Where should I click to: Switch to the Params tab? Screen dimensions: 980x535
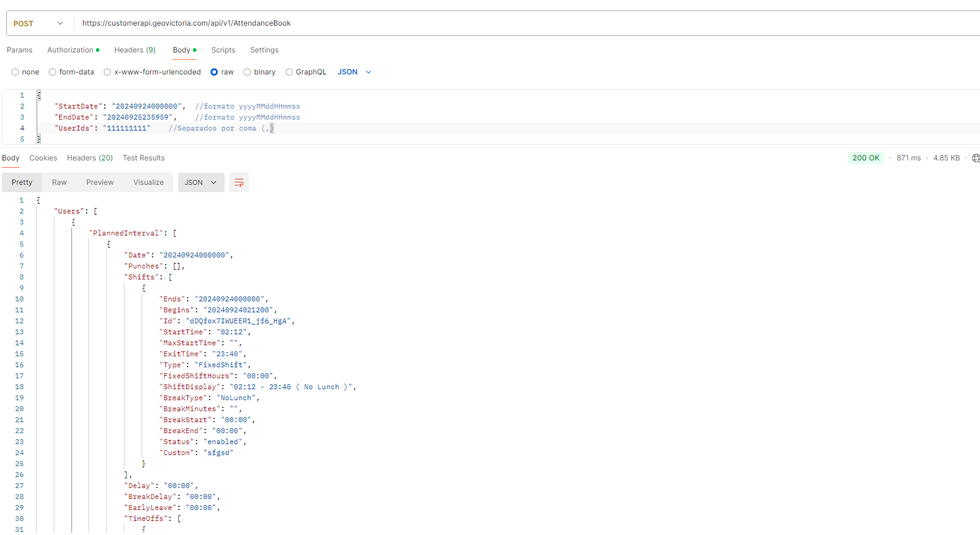pyautogui.click(x=20, y=50)
